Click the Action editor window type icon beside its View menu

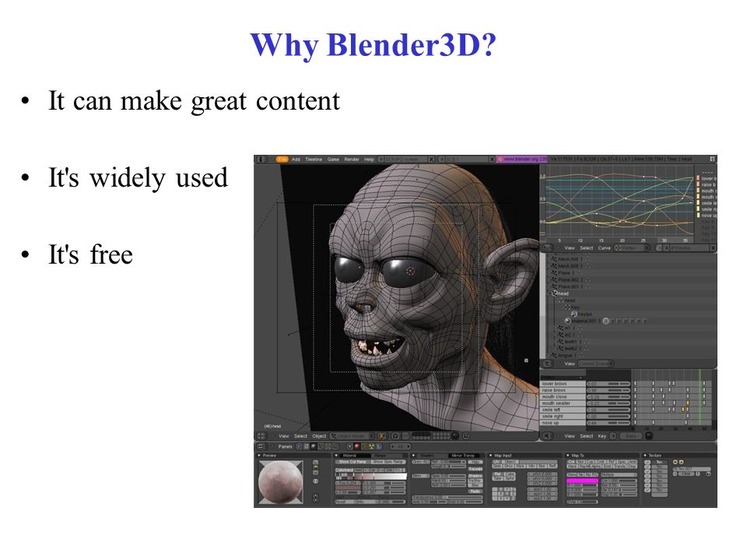coord(547,436)
